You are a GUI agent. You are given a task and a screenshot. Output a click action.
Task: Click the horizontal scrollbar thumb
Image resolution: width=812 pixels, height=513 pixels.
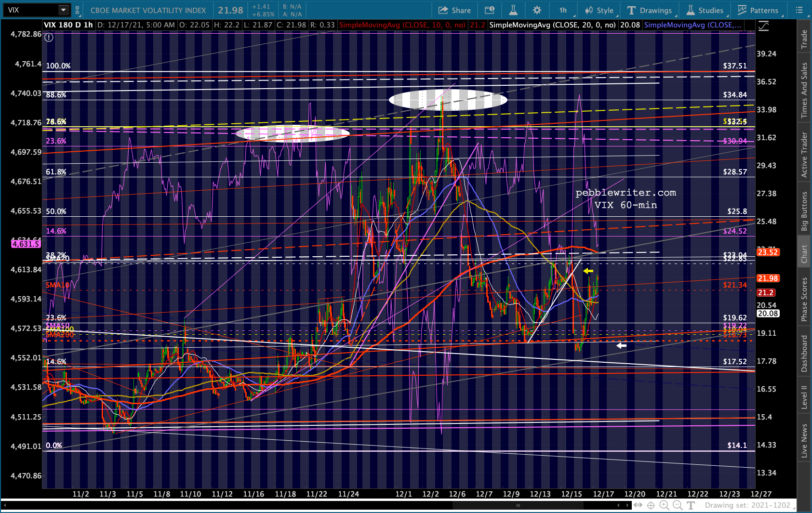(518, 505)
